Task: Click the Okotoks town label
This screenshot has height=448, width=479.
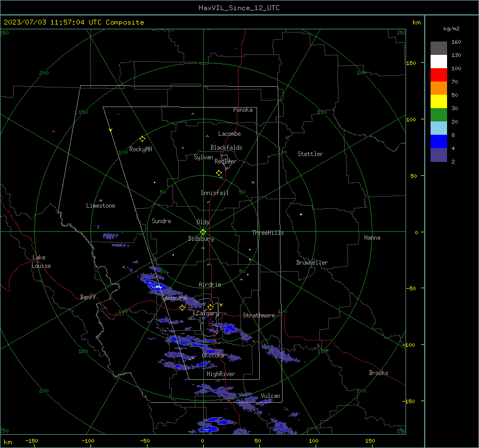Action: pos(213,355)
